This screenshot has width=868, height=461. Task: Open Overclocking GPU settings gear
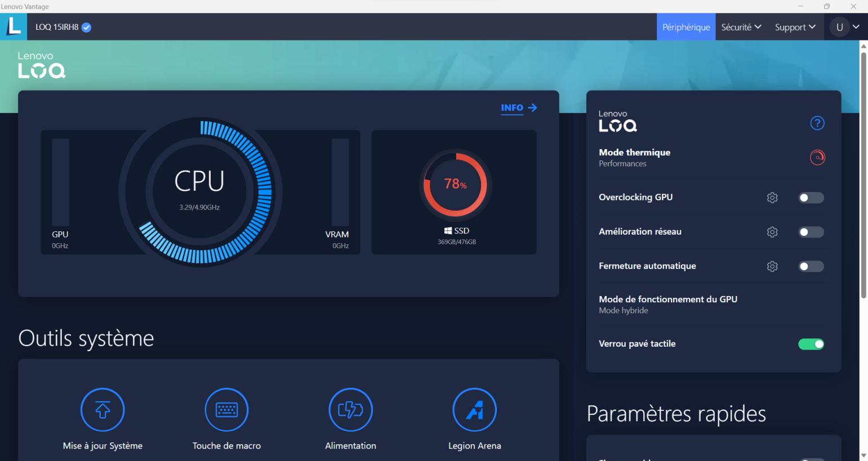tap(772, 198)
